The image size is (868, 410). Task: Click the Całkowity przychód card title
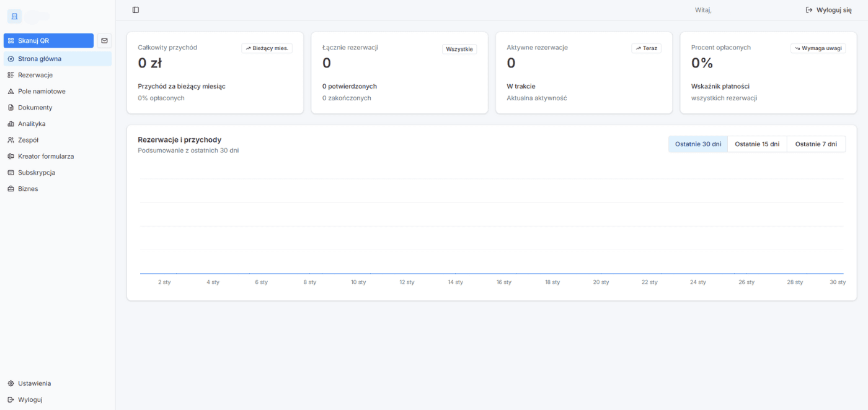(167, 48)
